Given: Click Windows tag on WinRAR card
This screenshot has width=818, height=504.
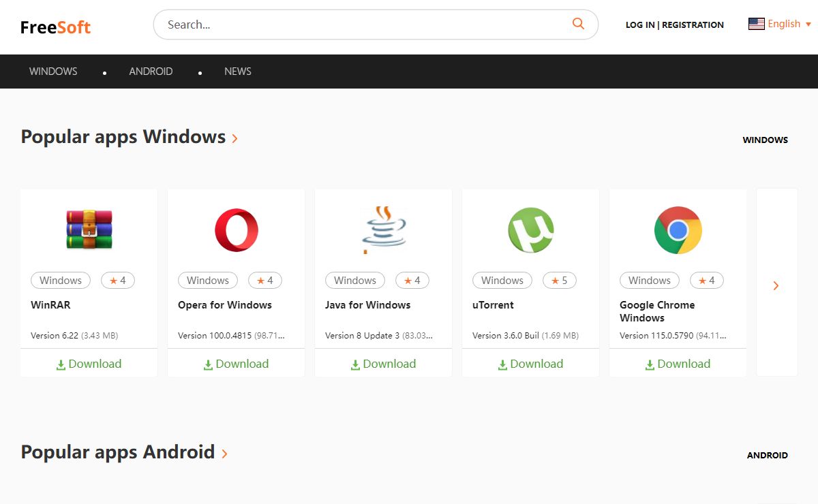Looking at the screenshot, I should [x=61, y=281].
